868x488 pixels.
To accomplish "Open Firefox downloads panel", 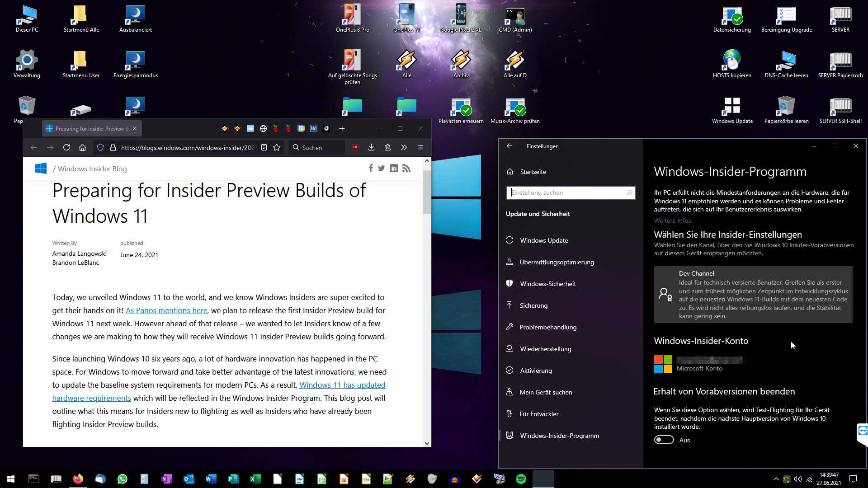I will pyautogui.click(x=371, y=147).
